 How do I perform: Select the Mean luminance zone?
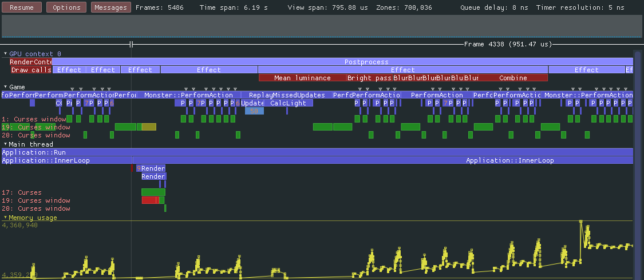302,78
